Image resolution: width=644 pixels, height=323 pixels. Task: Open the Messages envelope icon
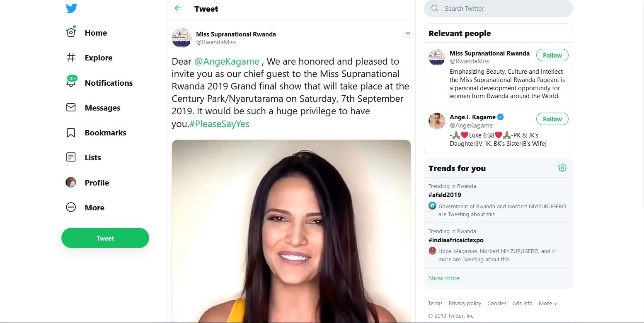point(71,108)
